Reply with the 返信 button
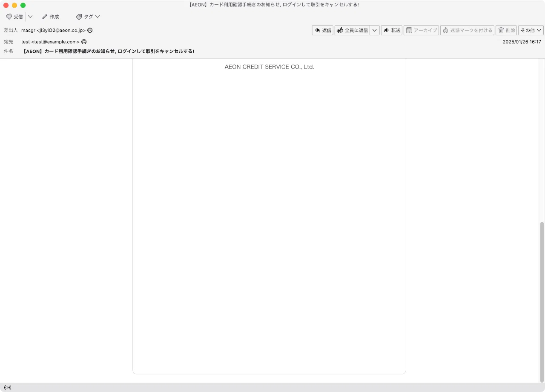 click(x=323, y=30)
